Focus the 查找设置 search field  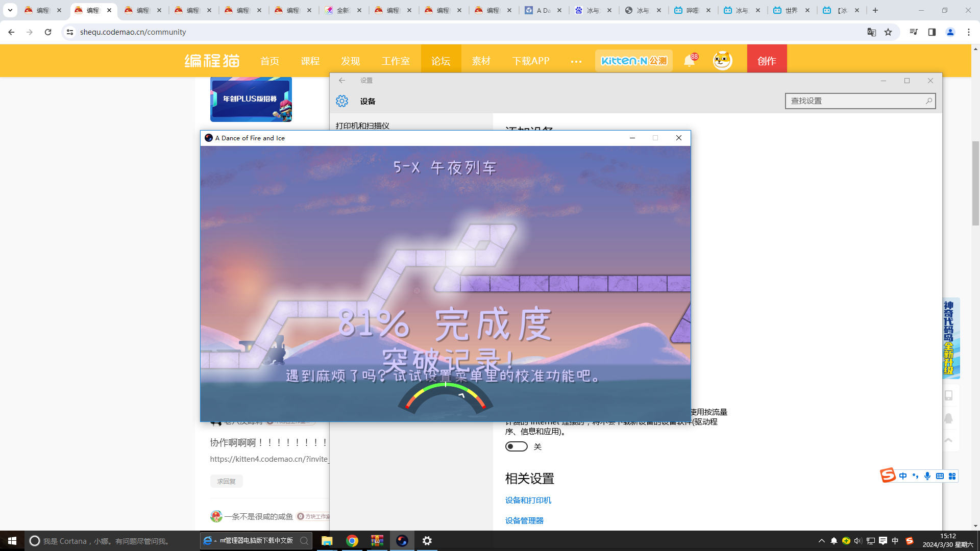860,101
